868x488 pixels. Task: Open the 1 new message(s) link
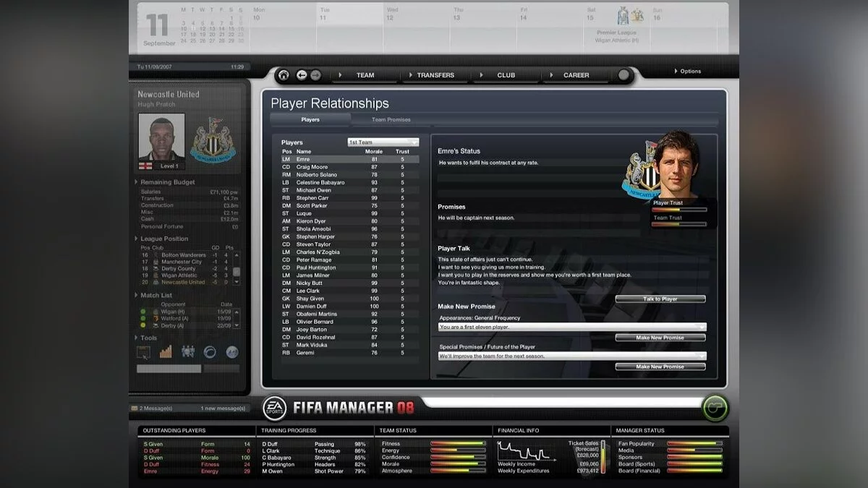pos(223,408)
